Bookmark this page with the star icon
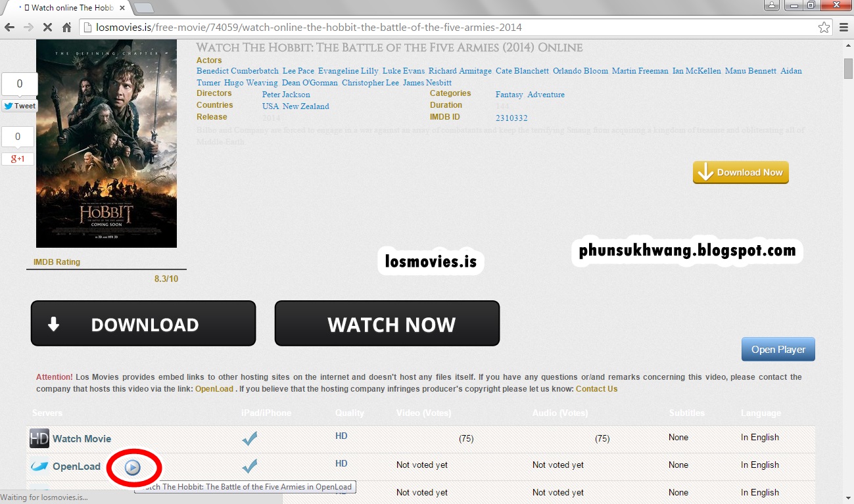 (824, 28)
